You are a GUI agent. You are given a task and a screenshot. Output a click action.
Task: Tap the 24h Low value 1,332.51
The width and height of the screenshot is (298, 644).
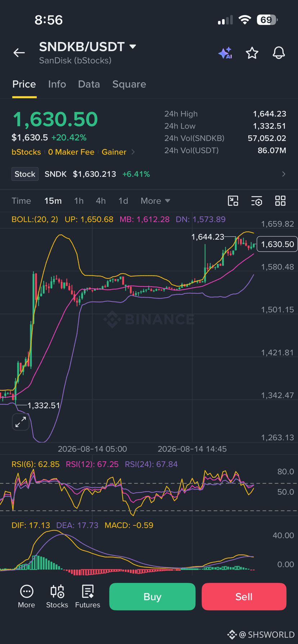[270, 126]
